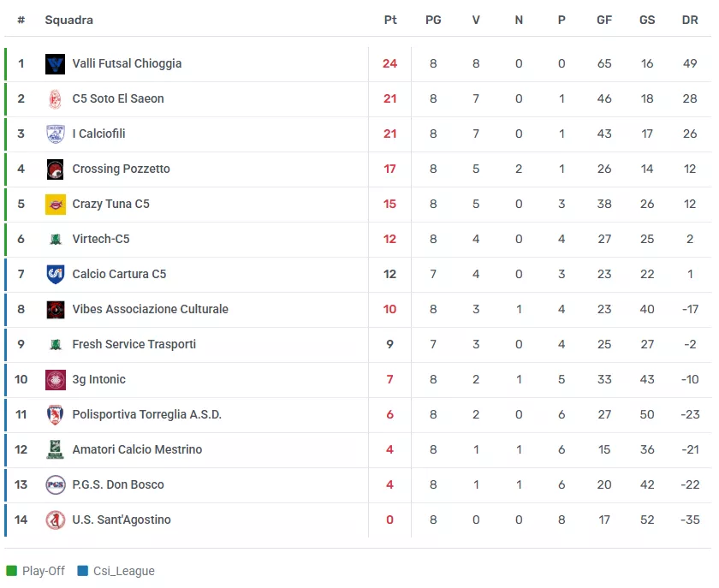This screenshot has height=588, width=719.
Task: Click the green Play-Off legend swatch
Action: pos(12,571)
